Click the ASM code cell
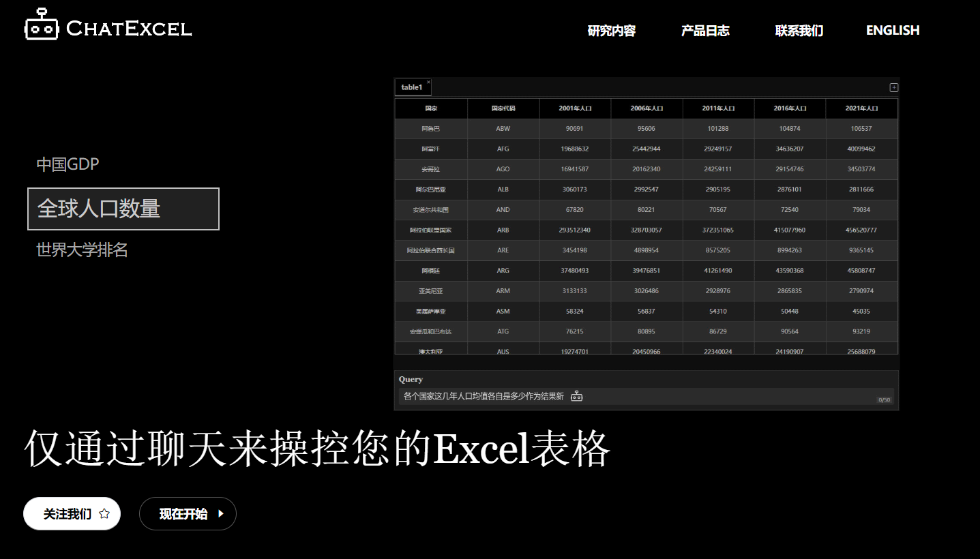The image size is (980, 559). point(503,312)
